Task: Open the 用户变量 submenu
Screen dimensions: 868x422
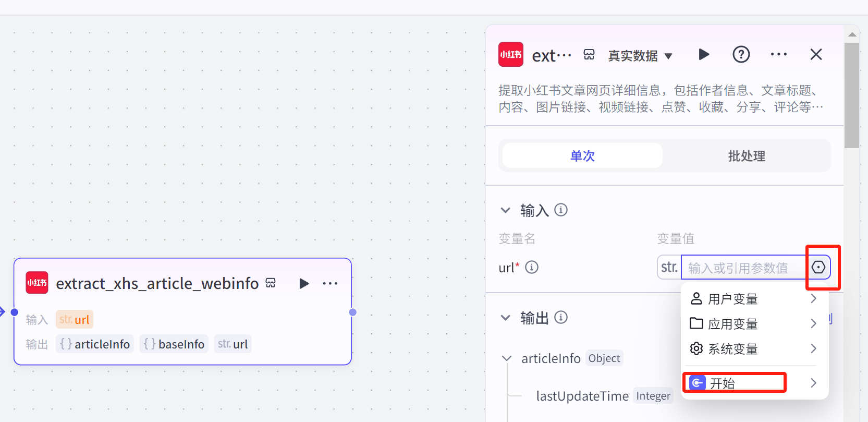Action: (x=754, y=299)
